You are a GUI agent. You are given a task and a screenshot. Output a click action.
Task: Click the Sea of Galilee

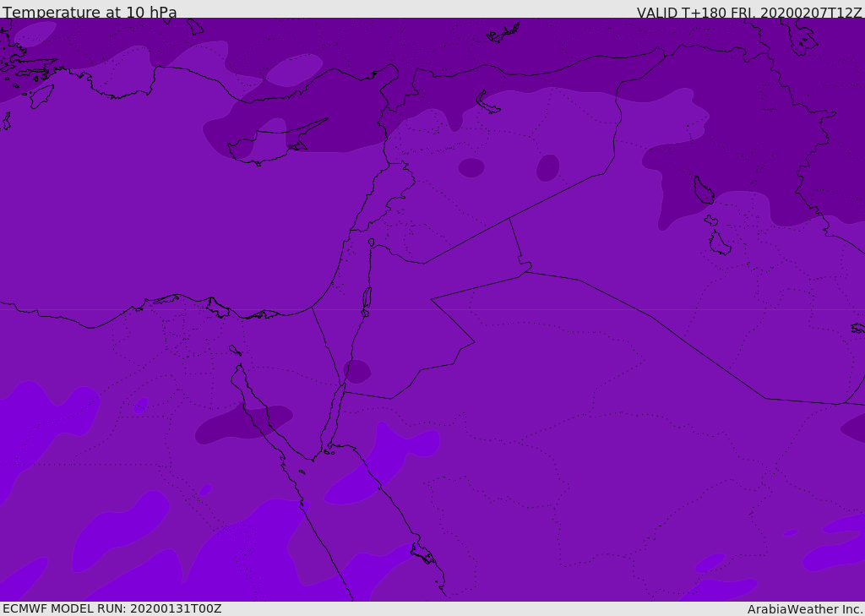[371, 243]
